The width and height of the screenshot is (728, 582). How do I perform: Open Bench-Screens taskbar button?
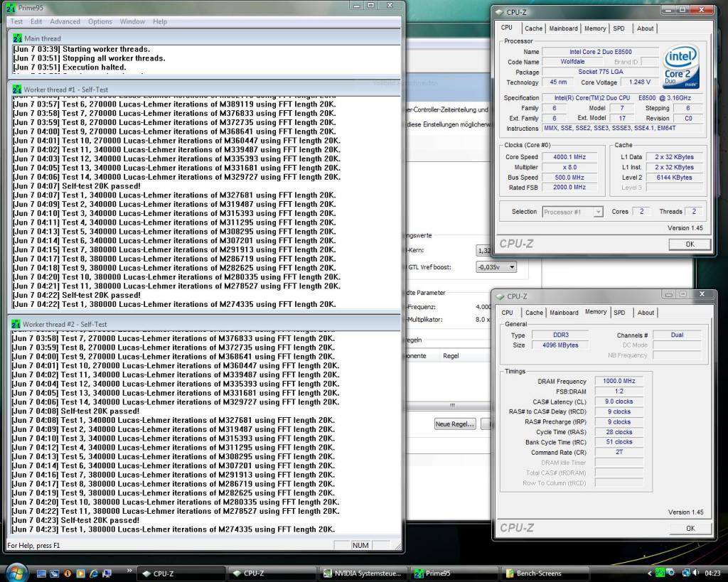[x=544, y=573]
